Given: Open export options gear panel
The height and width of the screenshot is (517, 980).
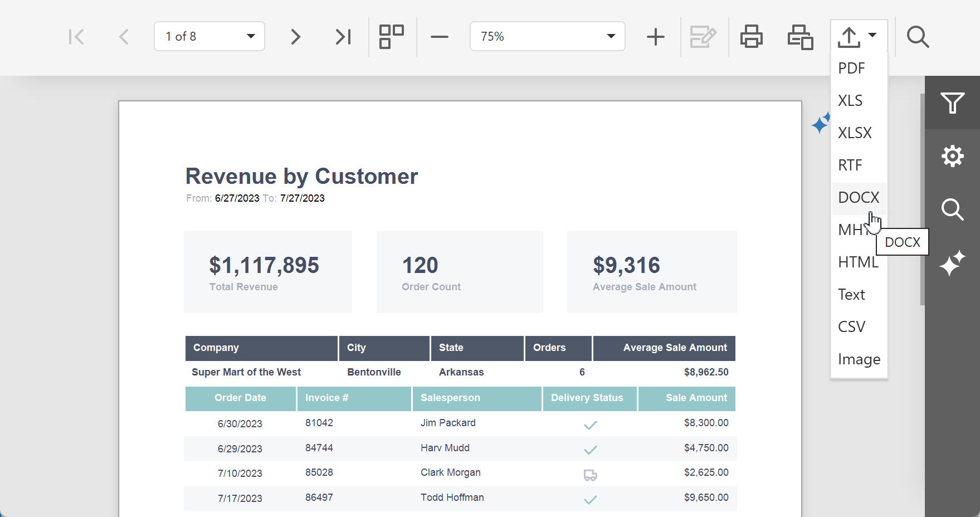Looking at the screenshot, I should point(952,156).
